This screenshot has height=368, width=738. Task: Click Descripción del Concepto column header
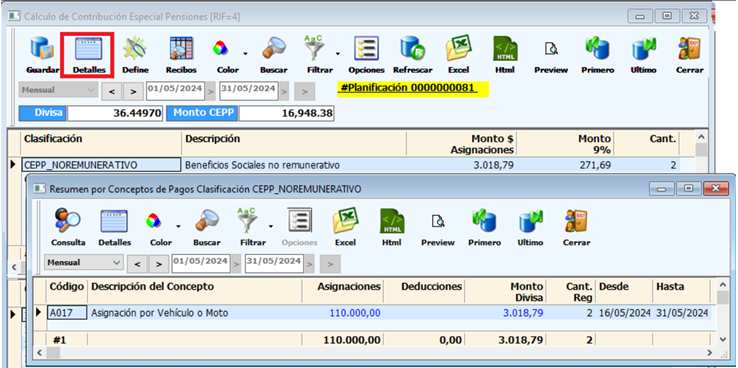[x=195, y=291]
